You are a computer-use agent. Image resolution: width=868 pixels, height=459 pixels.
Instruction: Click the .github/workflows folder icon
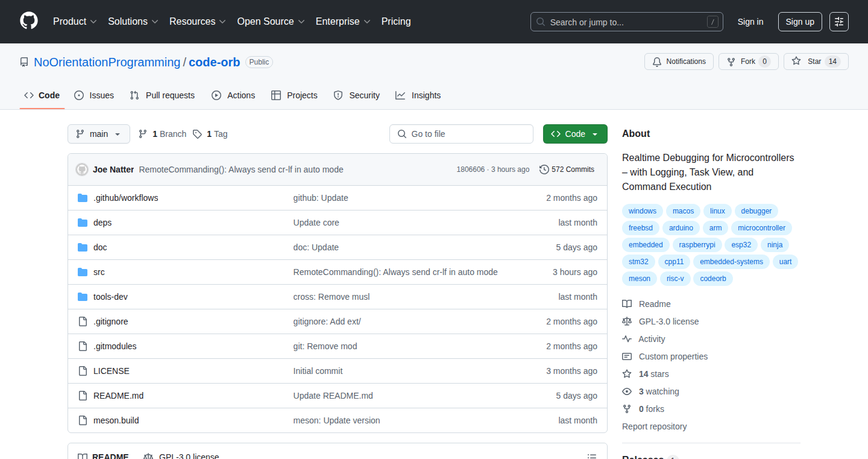[x=83, y=198]
